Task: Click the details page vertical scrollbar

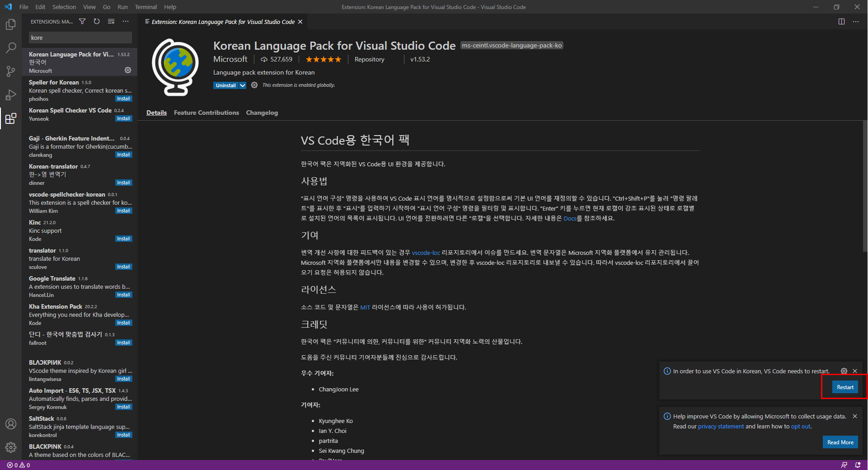Action: click(865, 186)
